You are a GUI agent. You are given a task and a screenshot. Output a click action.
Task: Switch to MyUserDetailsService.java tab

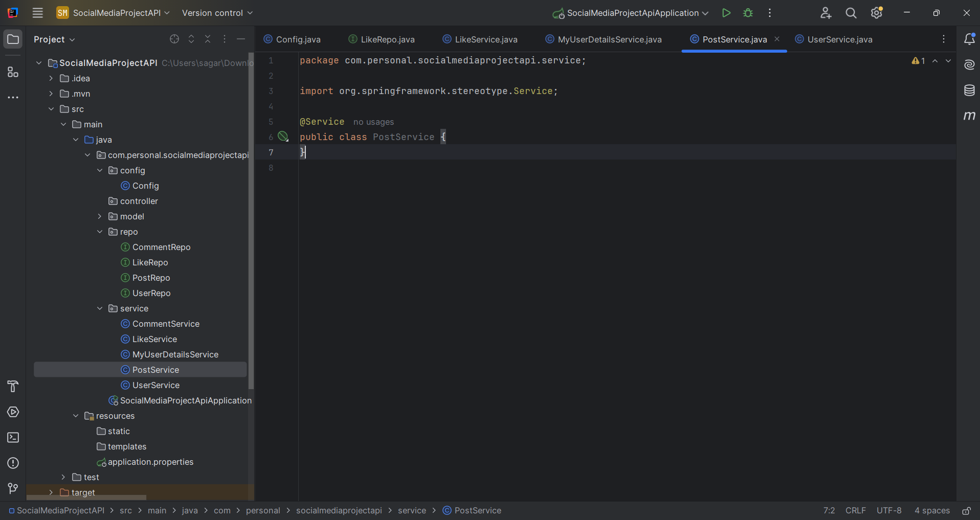click(604, 39)
